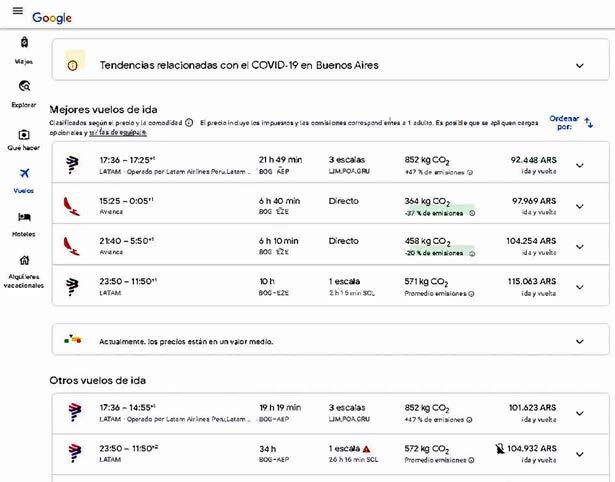
Task: Click the Vuelos airplane icon
Action: (x=25, y=174)
